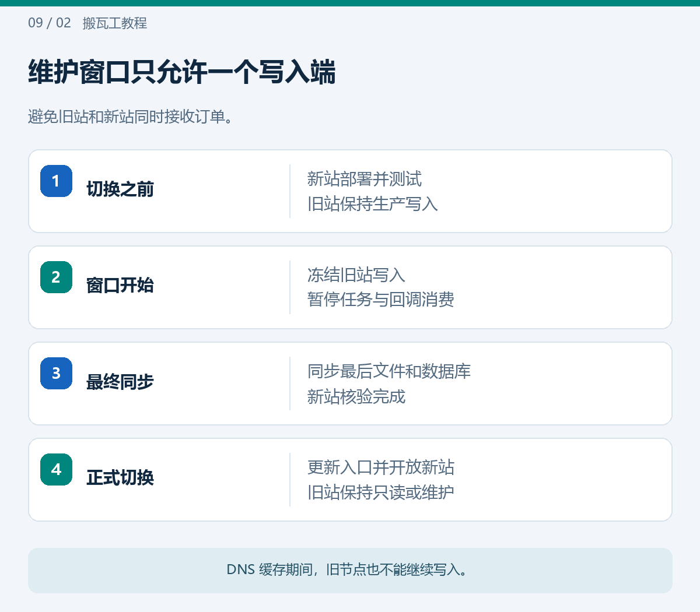Click the text 同步最后文件和数据库

point(389,371)
